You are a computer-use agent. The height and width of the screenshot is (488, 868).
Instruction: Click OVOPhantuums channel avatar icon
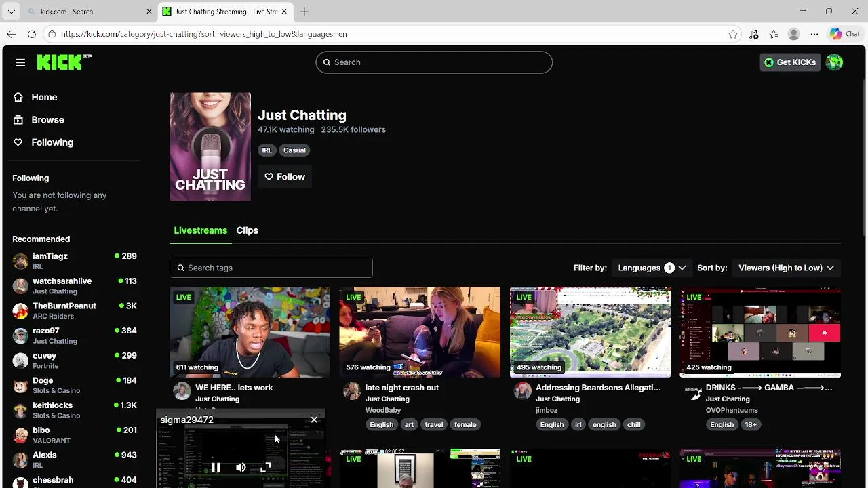pyautogui.click(x=692, y=391)
